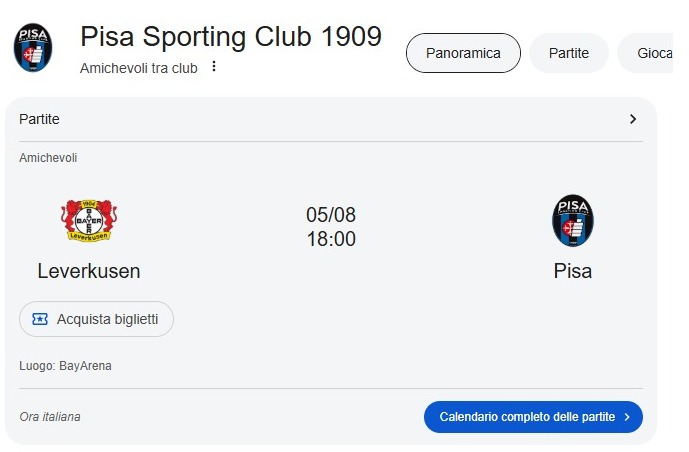Click the Pisa club crest in header
Viewport: 689px width, 452px height.
(x=33, y=47)
